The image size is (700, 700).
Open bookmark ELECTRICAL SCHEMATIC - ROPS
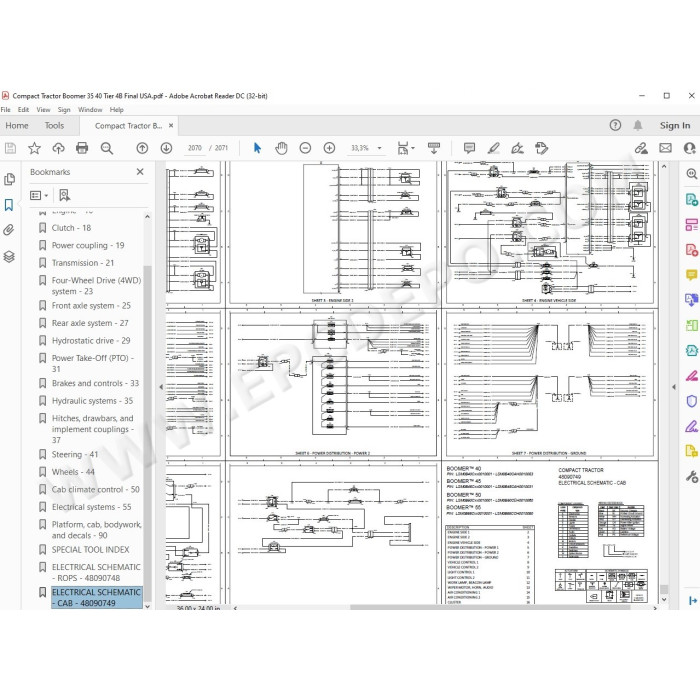pos(96,572)
